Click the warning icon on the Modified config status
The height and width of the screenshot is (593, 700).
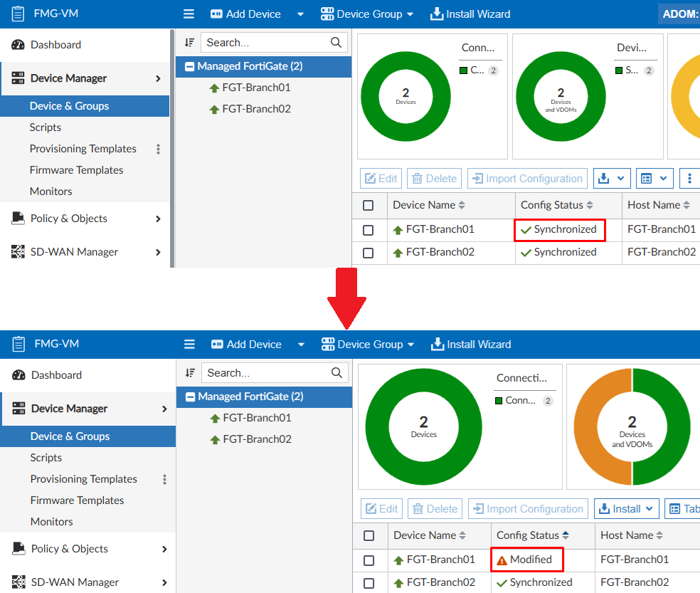point(503,560)
